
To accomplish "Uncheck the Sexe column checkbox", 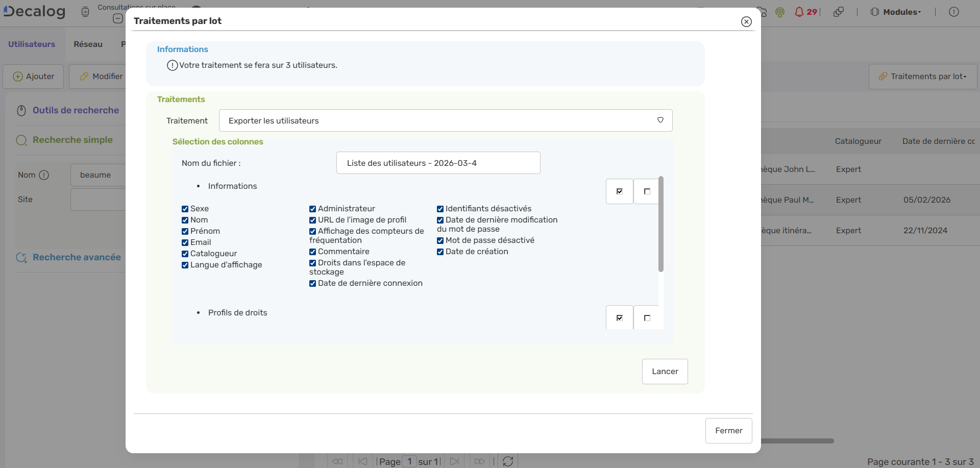I will (x=185, y=209).
